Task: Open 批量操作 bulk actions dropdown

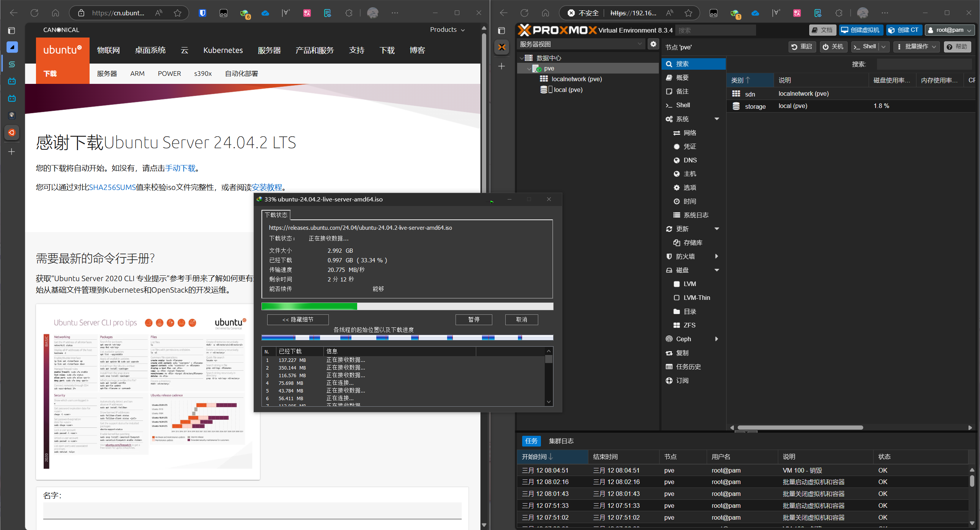Action: (916, 47)
